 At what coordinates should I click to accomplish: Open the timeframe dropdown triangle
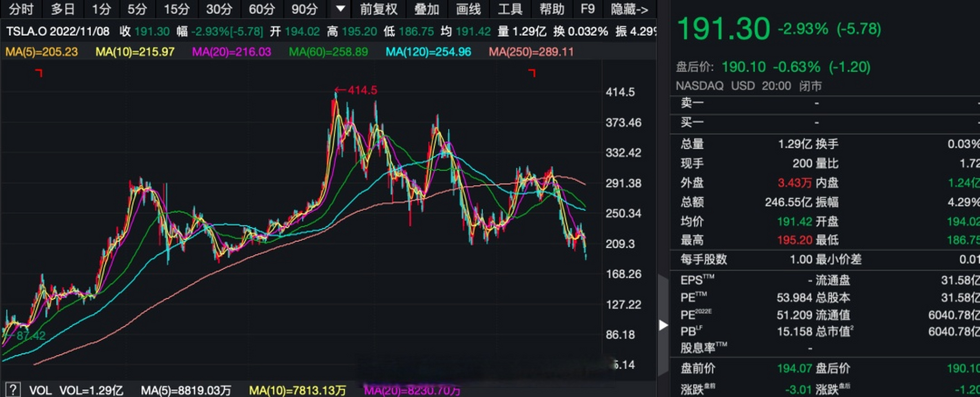tap(341, 8)
